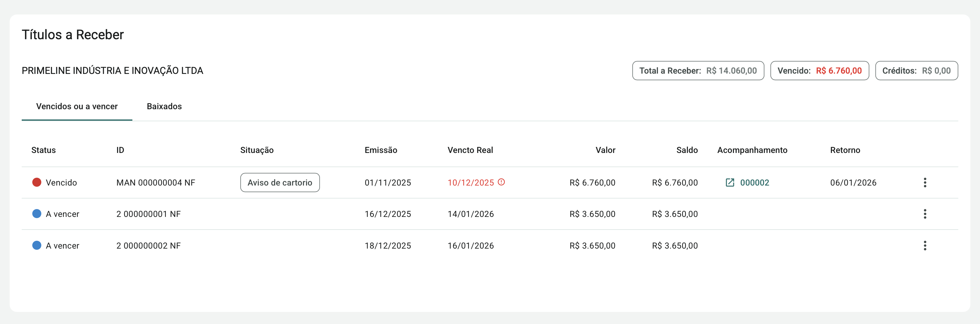Open the three-dot menu for MAN 000000004 NF

click(x=925, y=183)
